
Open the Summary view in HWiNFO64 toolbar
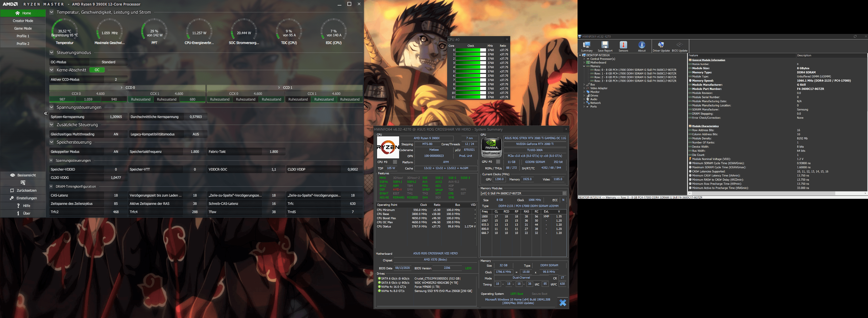pyautogui.click(x=587, y=46)
